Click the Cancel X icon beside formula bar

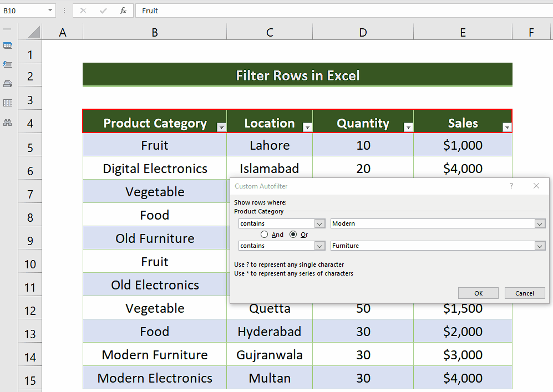pyautogui.click(x=84, y=10)
